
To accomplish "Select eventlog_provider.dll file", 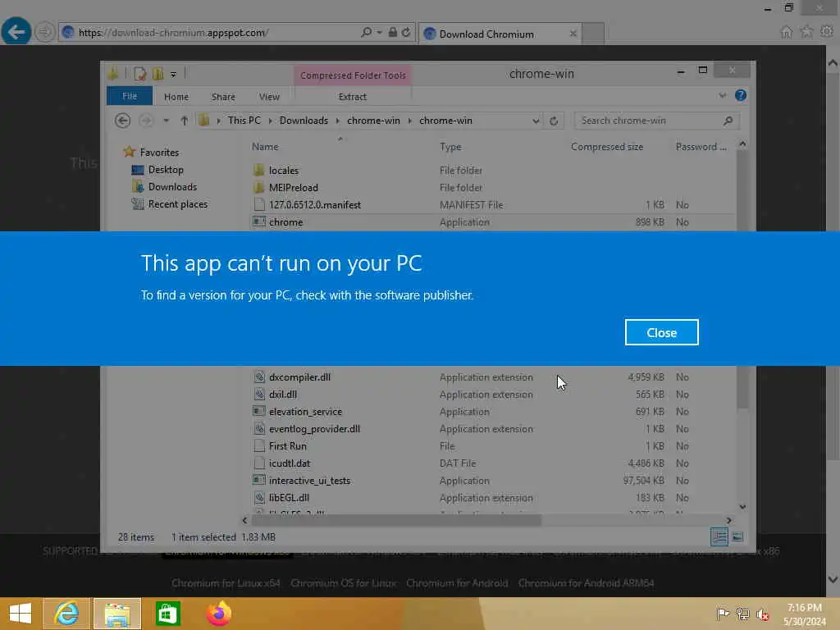I will (x=314, y=428).
